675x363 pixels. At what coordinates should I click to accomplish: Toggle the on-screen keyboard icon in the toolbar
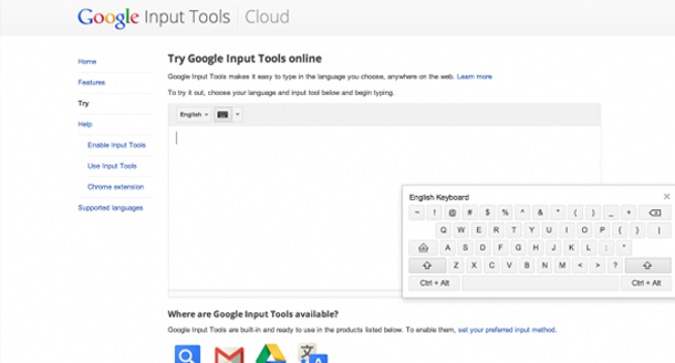[223, 115]
